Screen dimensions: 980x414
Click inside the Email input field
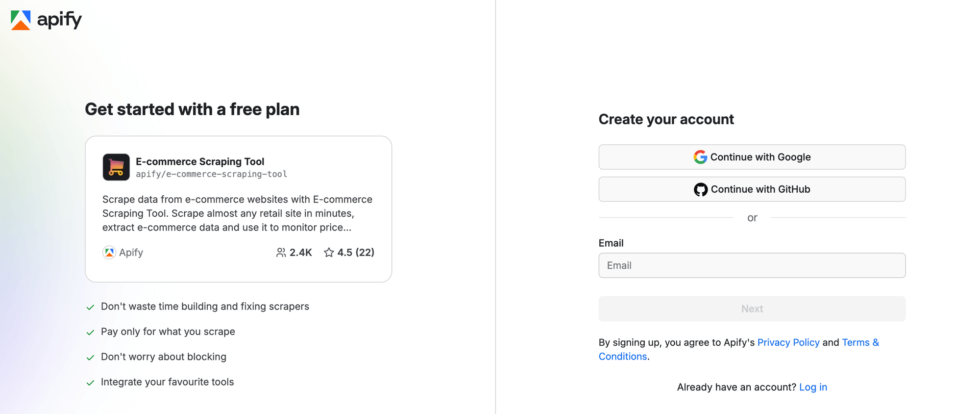pos(752,265)
